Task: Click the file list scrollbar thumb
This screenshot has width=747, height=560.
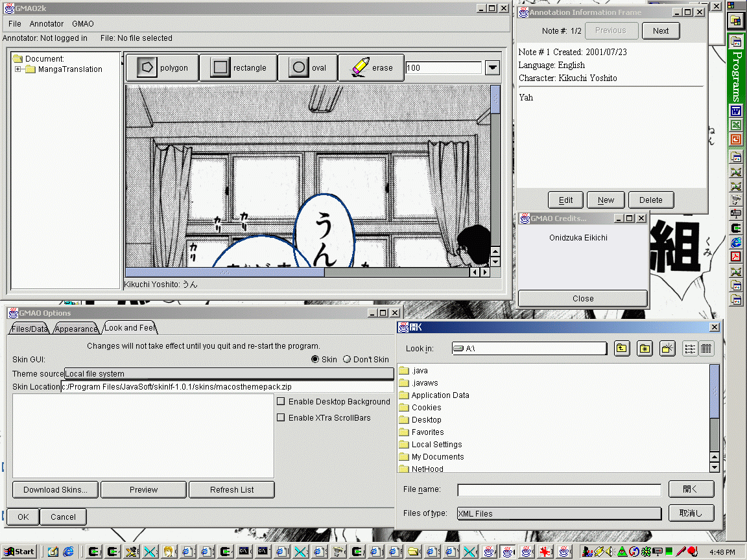Action: pos(714,391)
